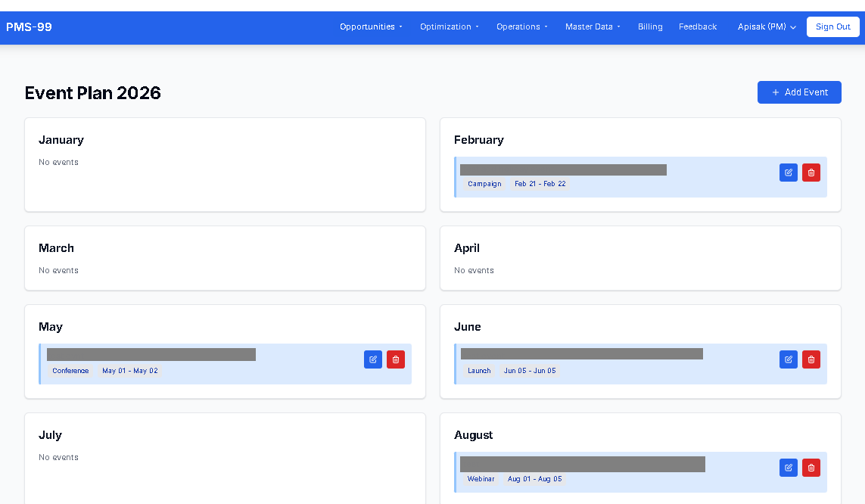The width and height of the screenshot is (865, 504).
Task: Edit the February Campaign event
Action: [788, 173]
